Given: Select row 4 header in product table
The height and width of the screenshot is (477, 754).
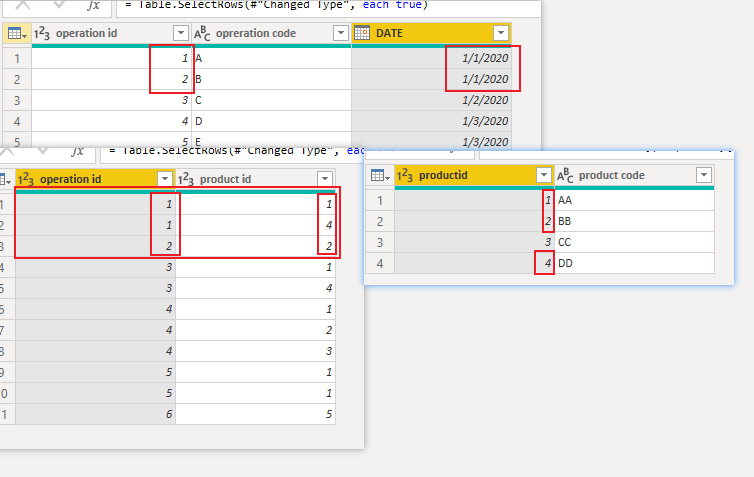Looking at the screenshot, I should pyautogui.click(x=380, y=264).
